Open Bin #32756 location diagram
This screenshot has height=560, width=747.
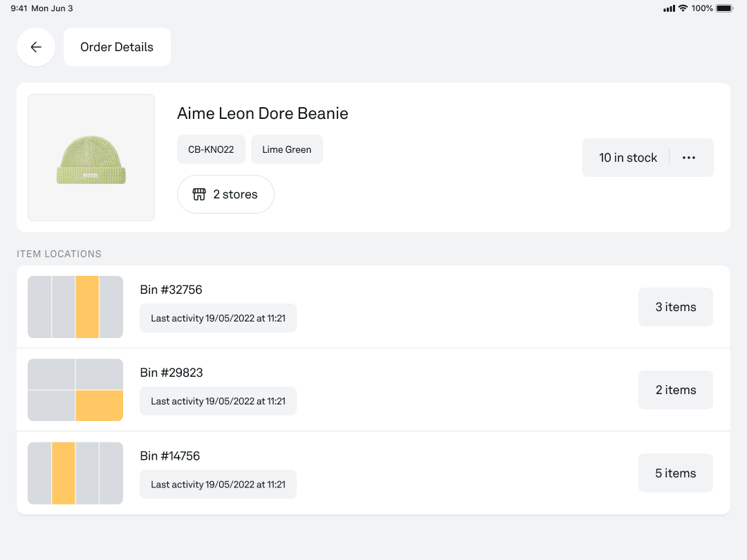[x=75, y=307]
